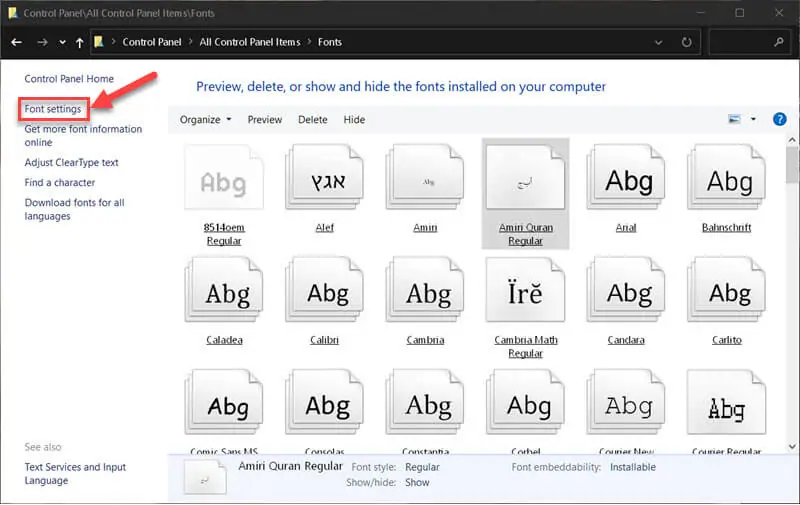
Task: Click the Candara font name label
Action: click(x=626, y=340)
